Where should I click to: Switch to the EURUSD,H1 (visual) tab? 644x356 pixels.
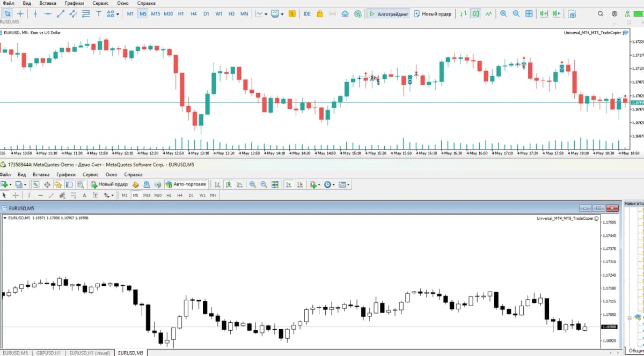(x=90, y=353)
